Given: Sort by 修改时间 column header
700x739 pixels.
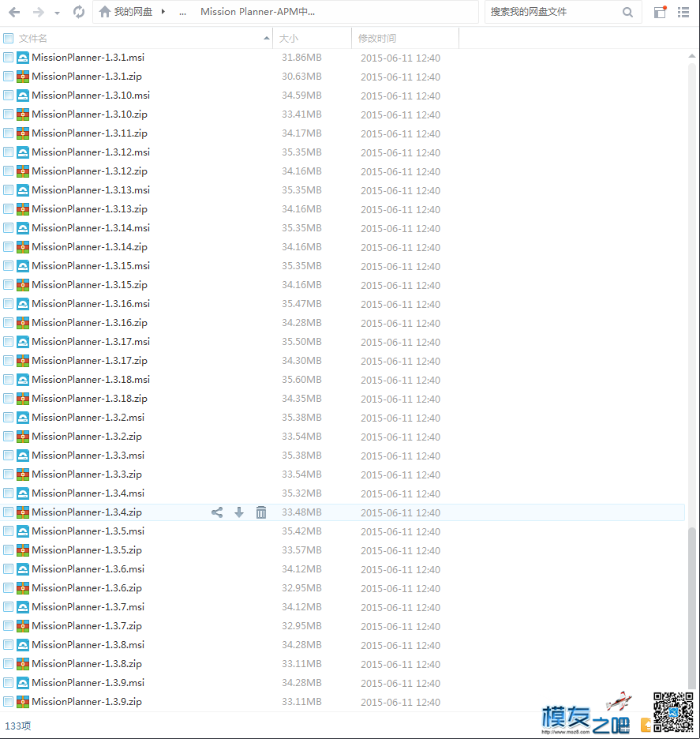Looking at the screenshot, I should [377, 38].
